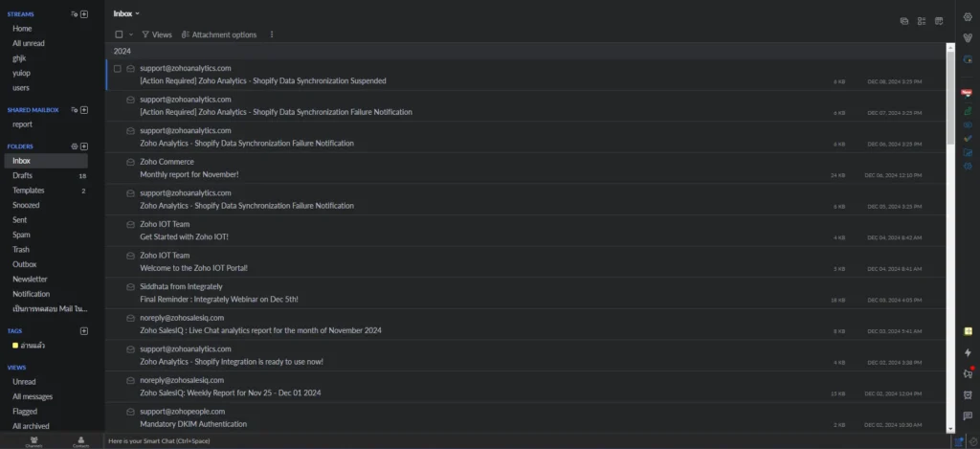Open Welcome to the Zoho IOT Portal email
The height and width of the screenshot is (449, 980).
click(525, 262)
